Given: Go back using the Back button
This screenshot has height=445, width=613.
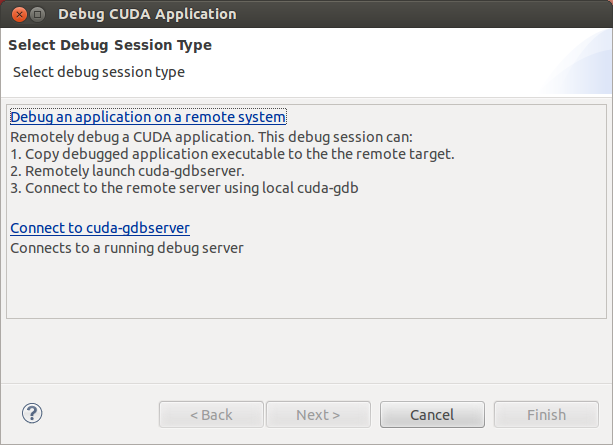Looking at the screenshot, I should pyautogui.click(x=211, y=414).
